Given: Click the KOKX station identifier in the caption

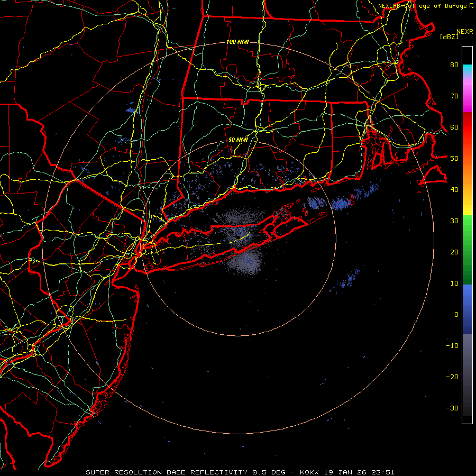Looking at the screenshot, I should pyautogui.click(x=309, y=472).
